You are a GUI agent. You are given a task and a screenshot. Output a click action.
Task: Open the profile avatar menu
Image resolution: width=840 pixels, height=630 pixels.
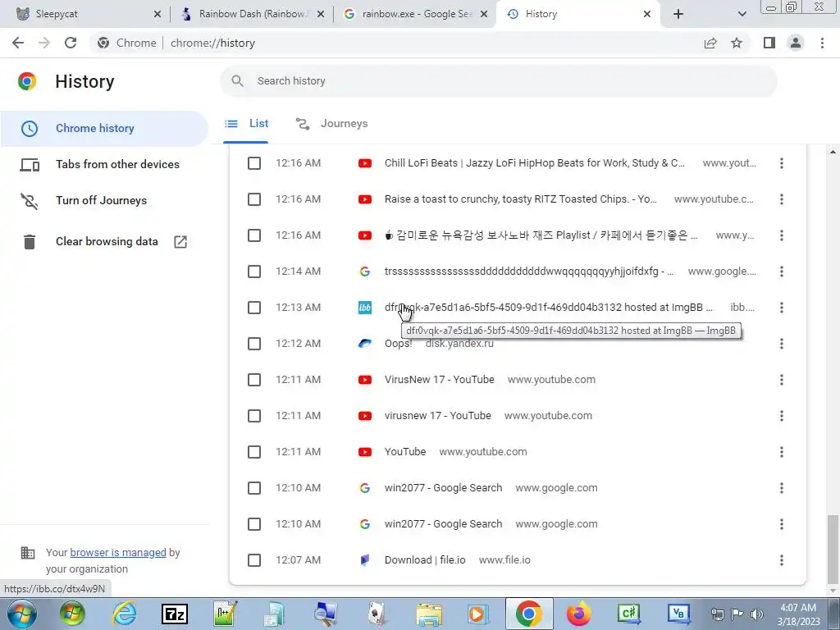pos(796,43)
